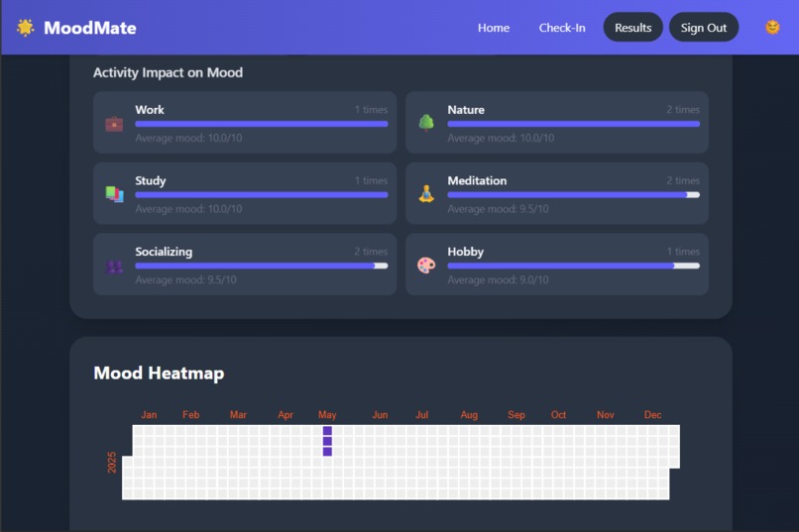
Task: Click the Jan month label
Action: [x=149, y=414]
